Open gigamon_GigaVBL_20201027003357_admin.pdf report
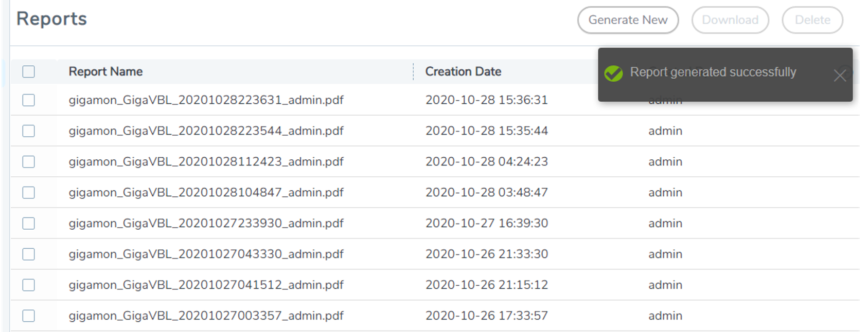This screenshot has width=868, height=332. 206,316
